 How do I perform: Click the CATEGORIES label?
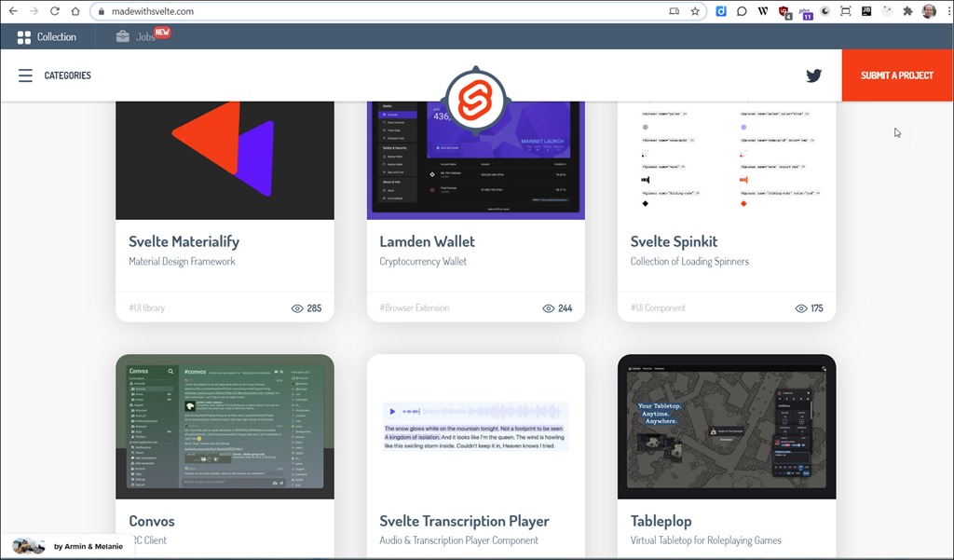click(67, 75)
